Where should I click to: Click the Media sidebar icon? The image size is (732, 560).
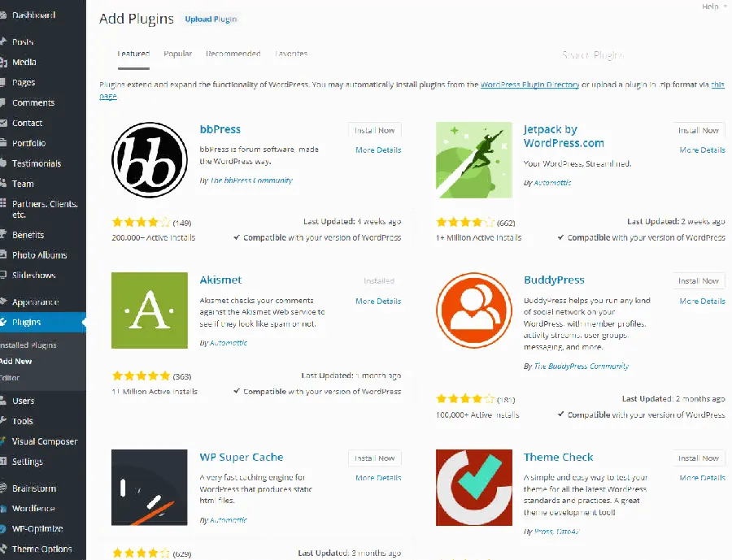[x=2, y=62]
